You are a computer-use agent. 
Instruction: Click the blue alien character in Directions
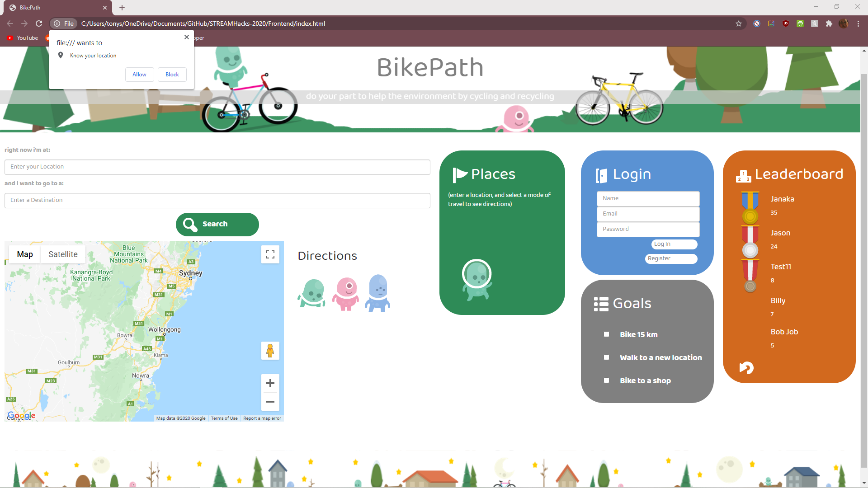click(x=378, y=293)
